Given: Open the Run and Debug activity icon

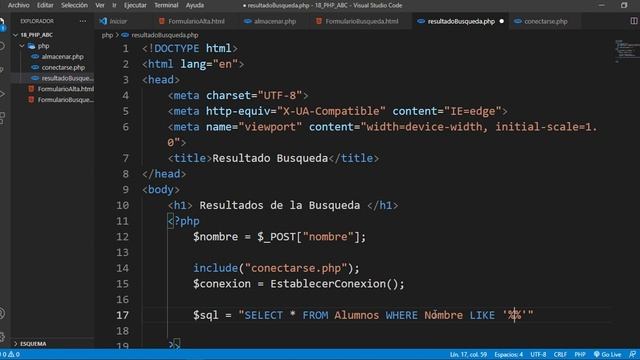Looking at the screenshot, I should click(x=2, y=94).
